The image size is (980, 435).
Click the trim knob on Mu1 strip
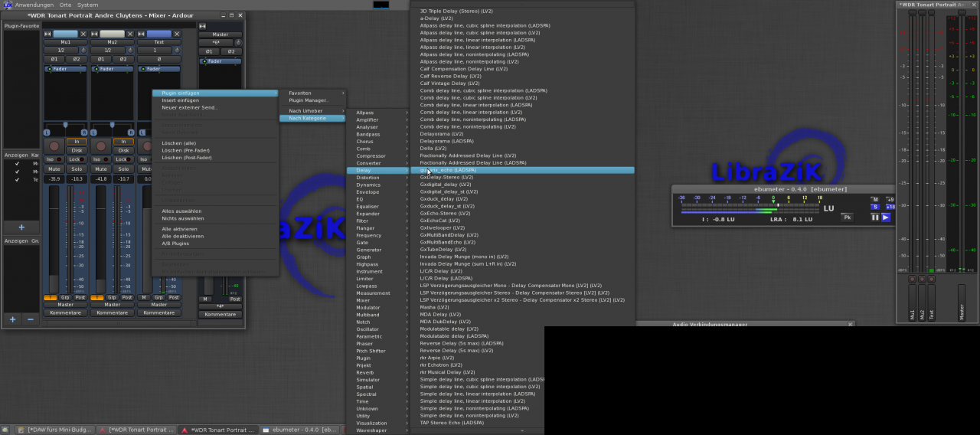(84, 51)
